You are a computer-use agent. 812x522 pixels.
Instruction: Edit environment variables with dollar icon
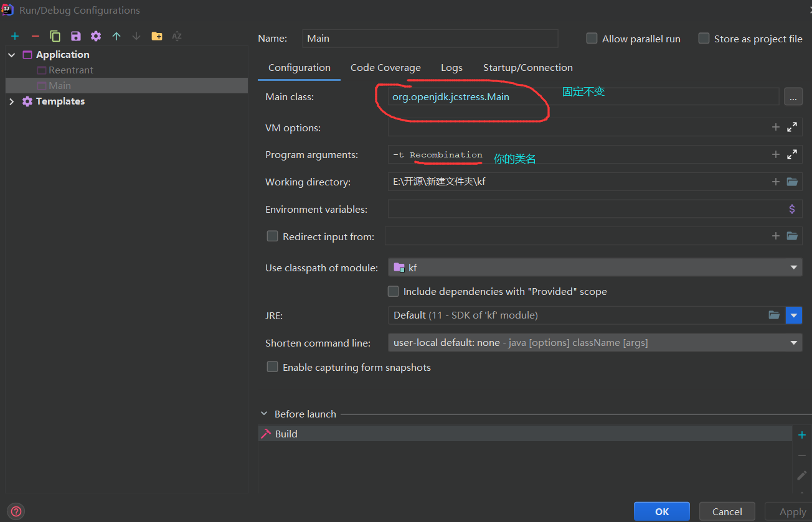tap(792, 209)
